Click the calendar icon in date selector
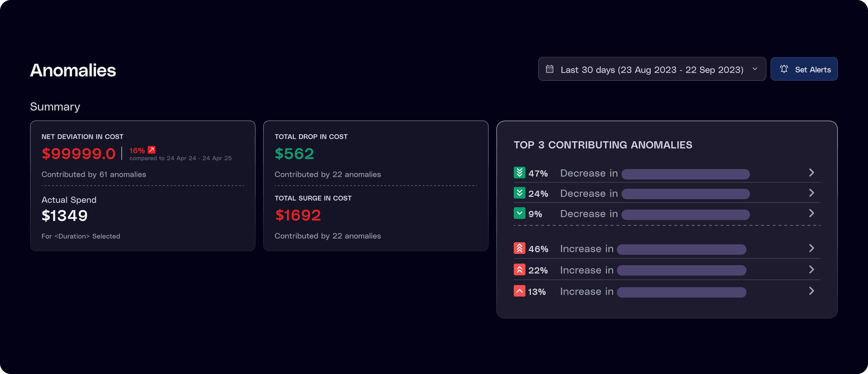 [549, 69]
